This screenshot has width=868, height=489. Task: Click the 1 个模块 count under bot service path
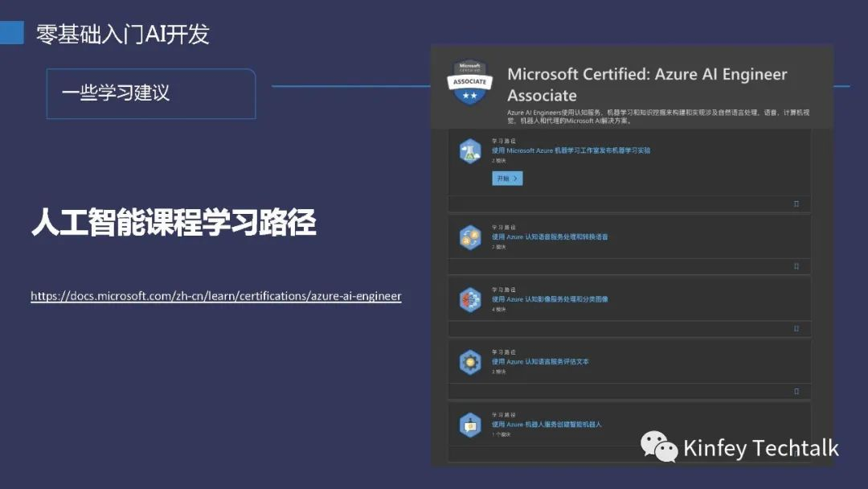tap(502, 435)
